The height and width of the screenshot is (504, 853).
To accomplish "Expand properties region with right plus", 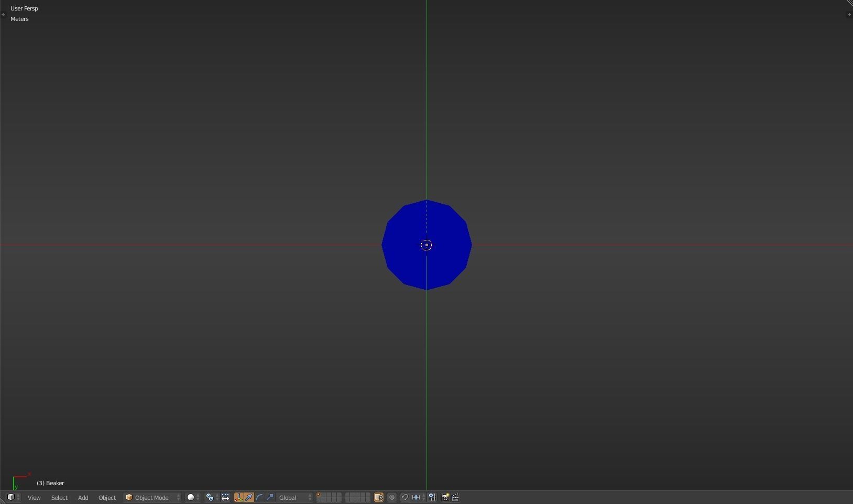I will 849,15.
